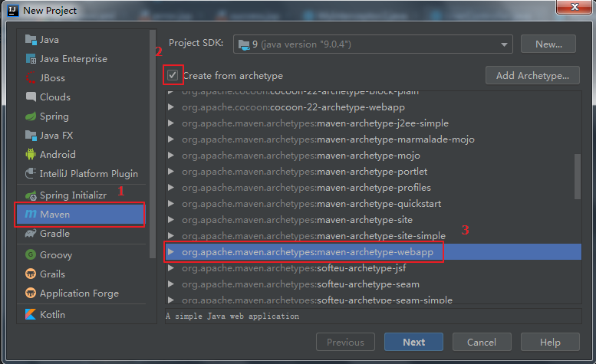Click the Gradle elephant icon
The image size is (596, 364).
[x=31, y=233]
